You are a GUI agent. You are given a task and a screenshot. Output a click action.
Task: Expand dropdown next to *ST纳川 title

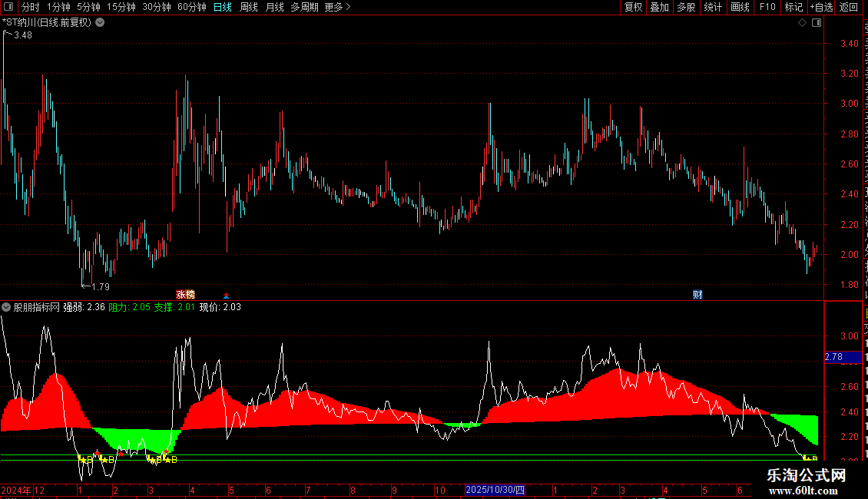point(100,22)
